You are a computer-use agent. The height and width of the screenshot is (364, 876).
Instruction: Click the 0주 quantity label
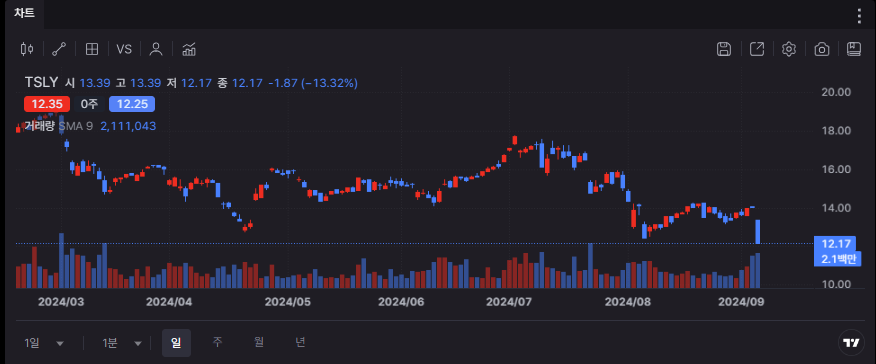tap(89, 104)
